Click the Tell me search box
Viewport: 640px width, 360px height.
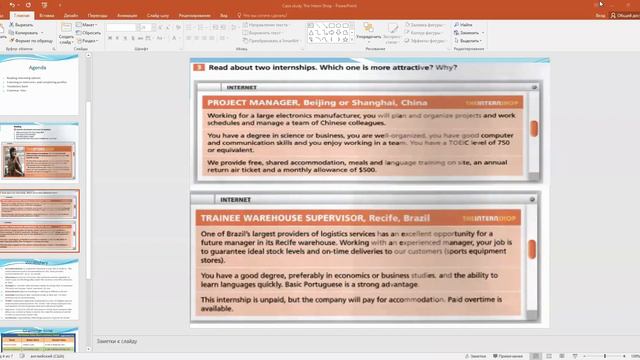click(x=263, y=16)
